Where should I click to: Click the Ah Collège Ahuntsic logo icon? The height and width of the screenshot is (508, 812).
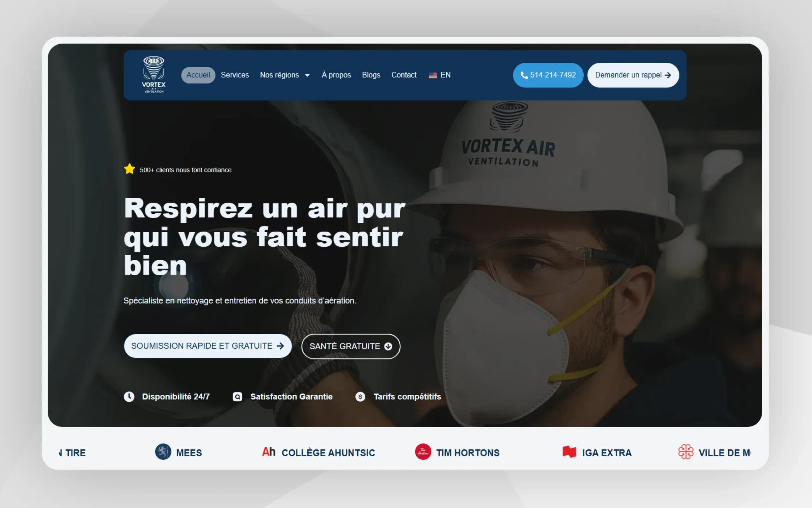[269, 451]
